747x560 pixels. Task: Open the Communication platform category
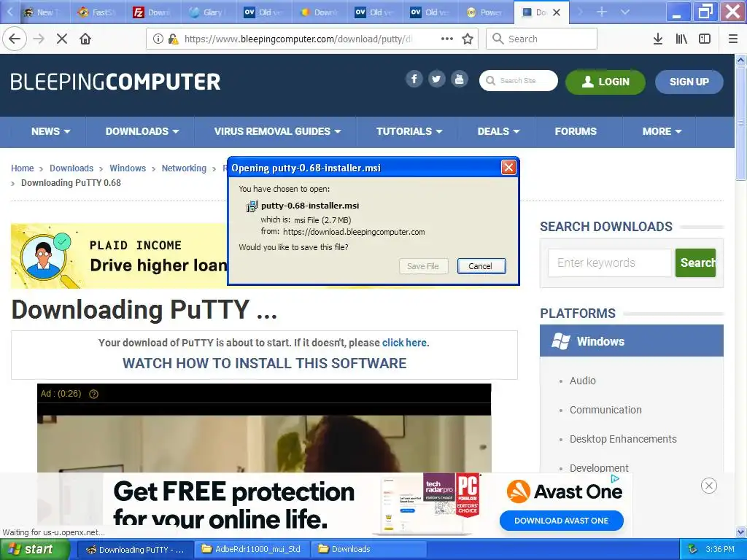click(x=605, y=410)
